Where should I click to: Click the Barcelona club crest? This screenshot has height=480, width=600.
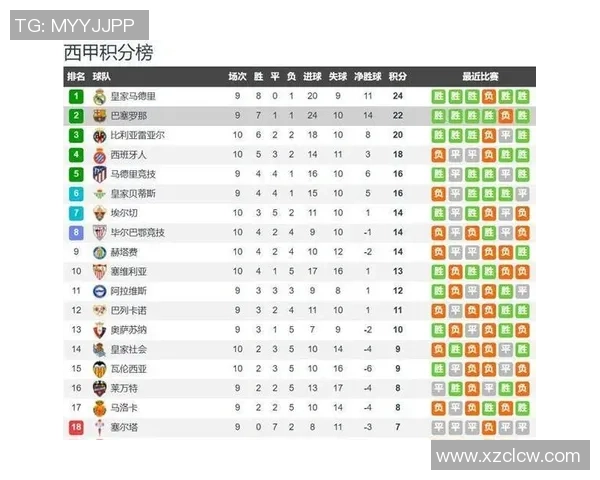pos(100,116)
